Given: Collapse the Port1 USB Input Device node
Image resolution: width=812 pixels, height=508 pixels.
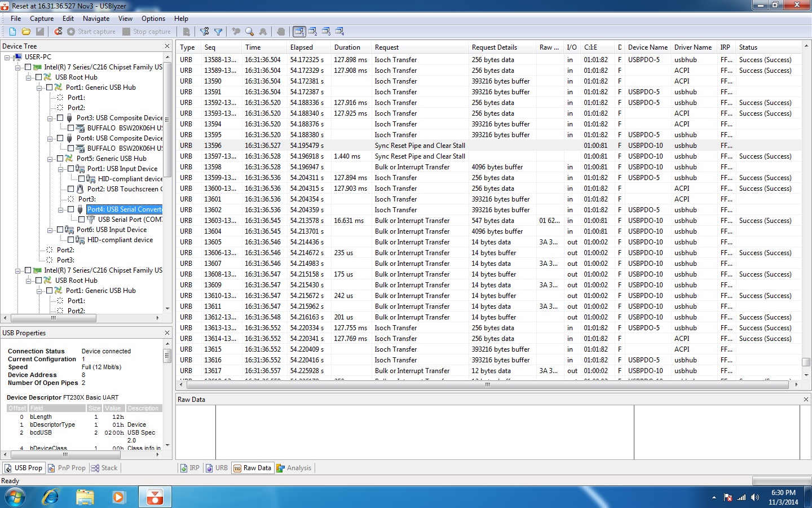Looking at the screenshot, I should click(61, 169).
